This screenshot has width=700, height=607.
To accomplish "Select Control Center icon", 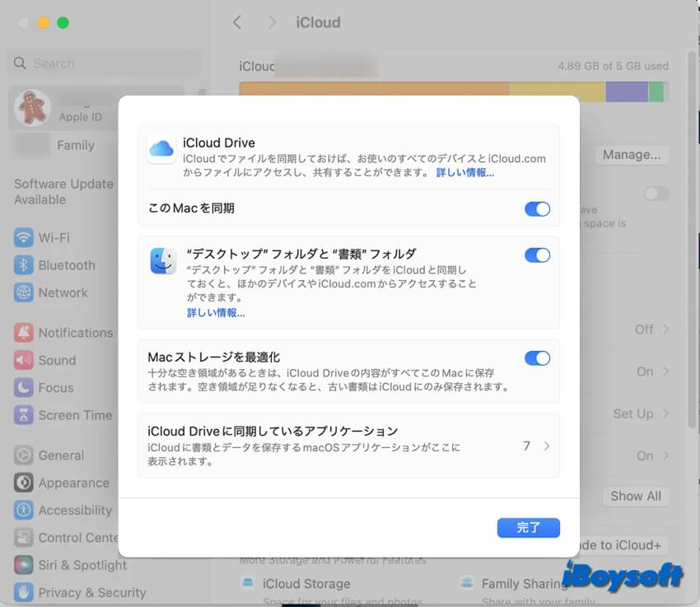I will 23,538.
